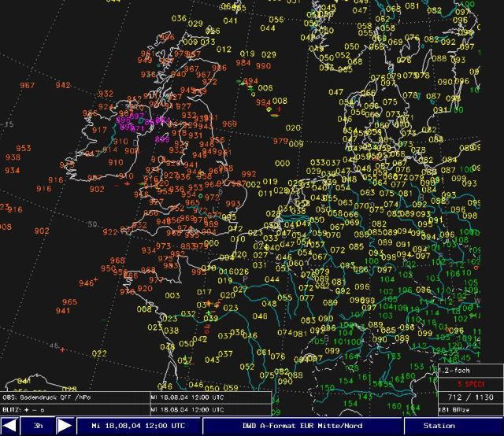Click the red plus marker near latitude 45 label

point(62,349)
